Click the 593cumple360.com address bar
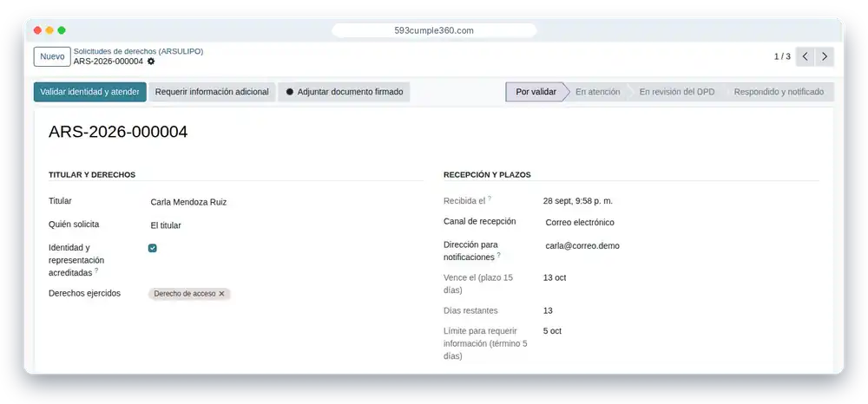The height and width of the screenshot is (404, 868). 434,30
